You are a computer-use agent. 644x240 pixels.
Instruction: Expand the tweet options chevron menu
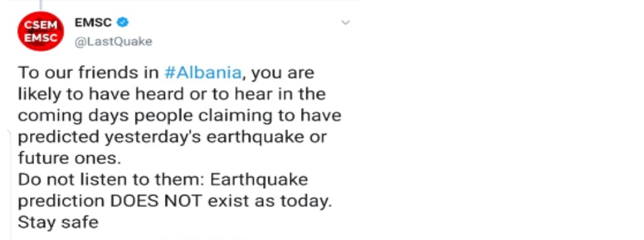(x=346, y=23)
